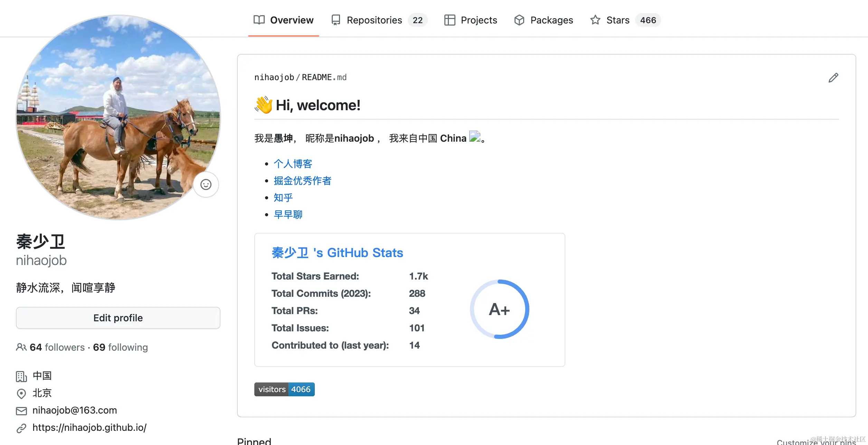Click the repository icon beside Repositories
Viewport: 868px width, 445px height.
[336, 20]
